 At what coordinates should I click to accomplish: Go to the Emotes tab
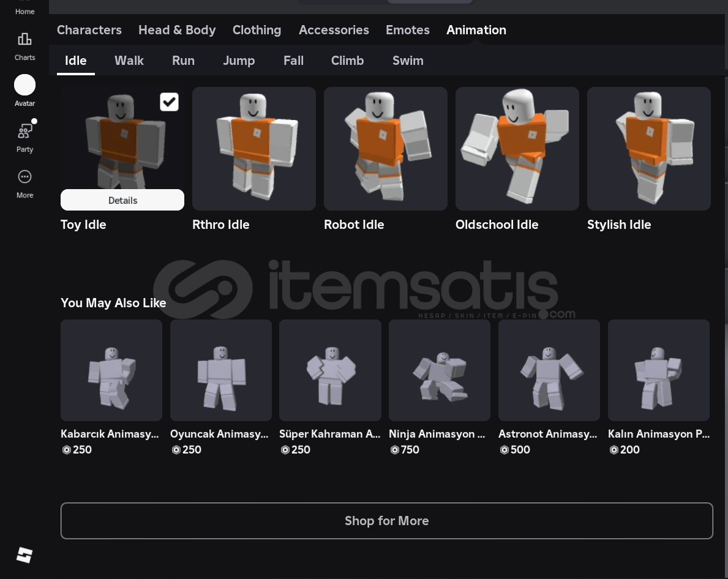click(x=408, y=30)
